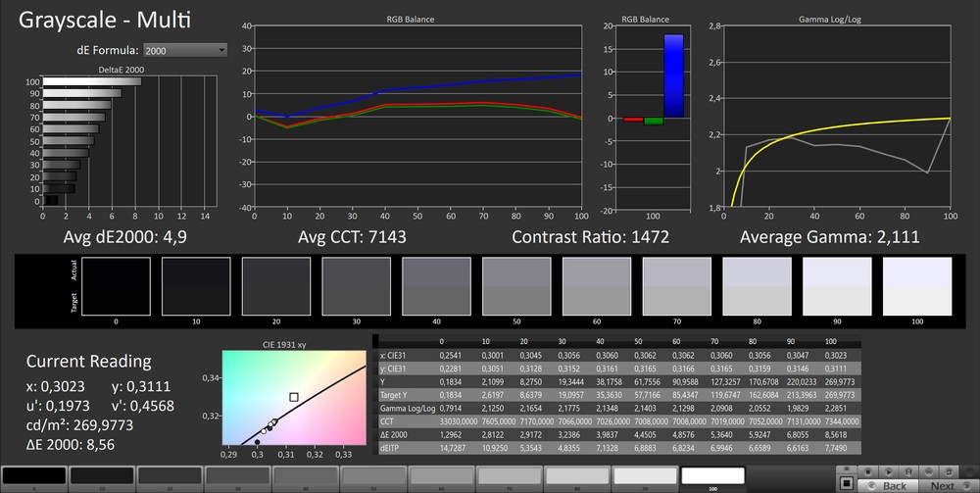Open the dE Formula dropdown
The width and height of the screenshot is (980, 493).
coord(184,49)
